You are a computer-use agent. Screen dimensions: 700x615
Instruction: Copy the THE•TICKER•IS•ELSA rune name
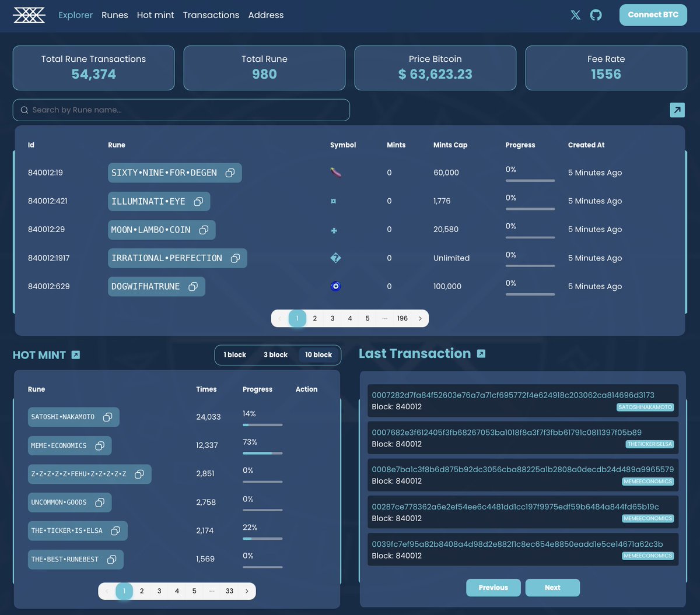click(x=116, y=530)
